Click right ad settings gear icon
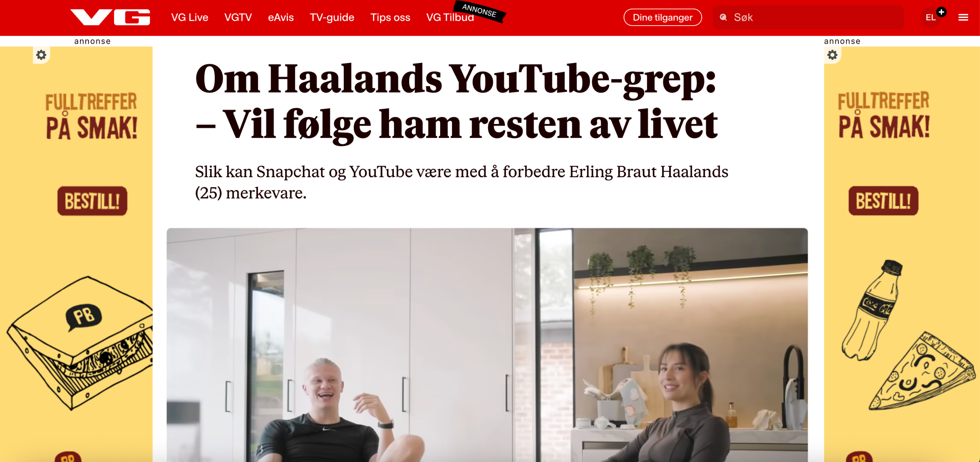The height and width of the screenshot is (462, 980). coord(832,55)
